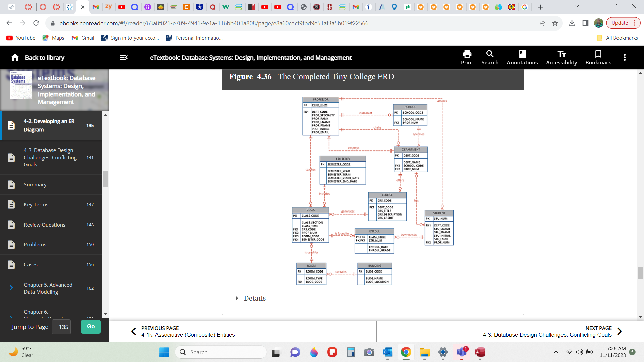
Task: Open the share icon in the address bar
Action: (541, 23)
